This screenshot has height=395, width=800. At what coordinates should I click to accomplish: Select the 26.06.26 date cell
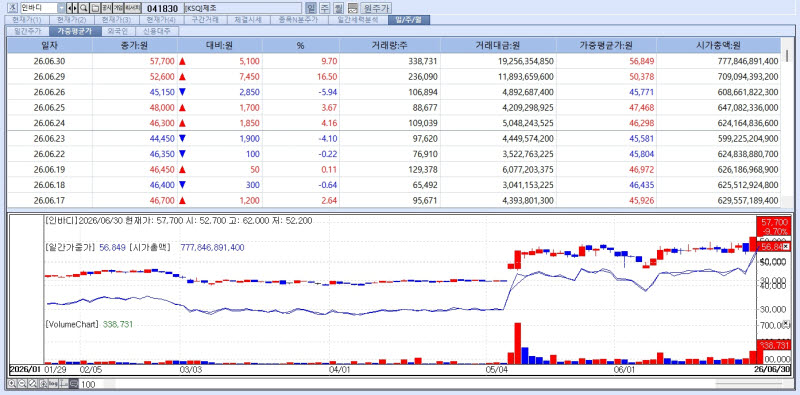tap(49, 92)
